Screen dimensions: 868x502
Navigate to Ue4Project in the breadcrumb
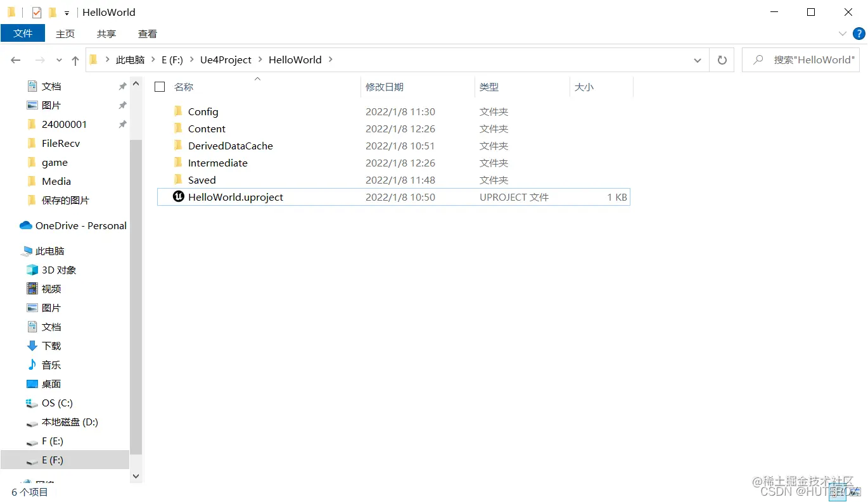(226, 60)
